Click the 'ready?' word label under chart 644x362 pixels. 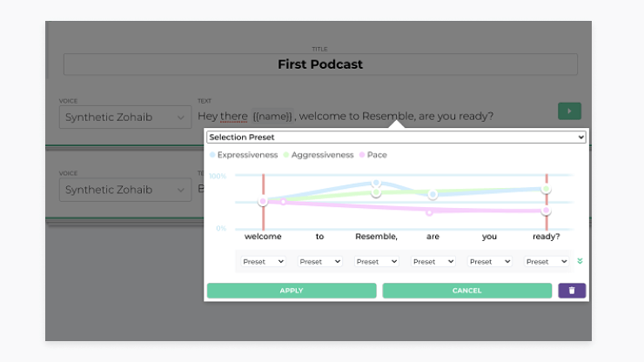tap(547, 237)
